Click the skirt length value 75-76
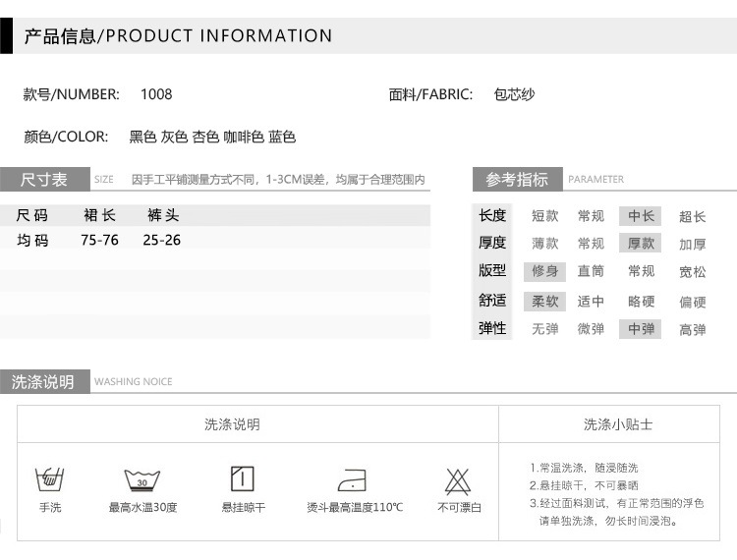737x560 pixels. click(99, 240)
